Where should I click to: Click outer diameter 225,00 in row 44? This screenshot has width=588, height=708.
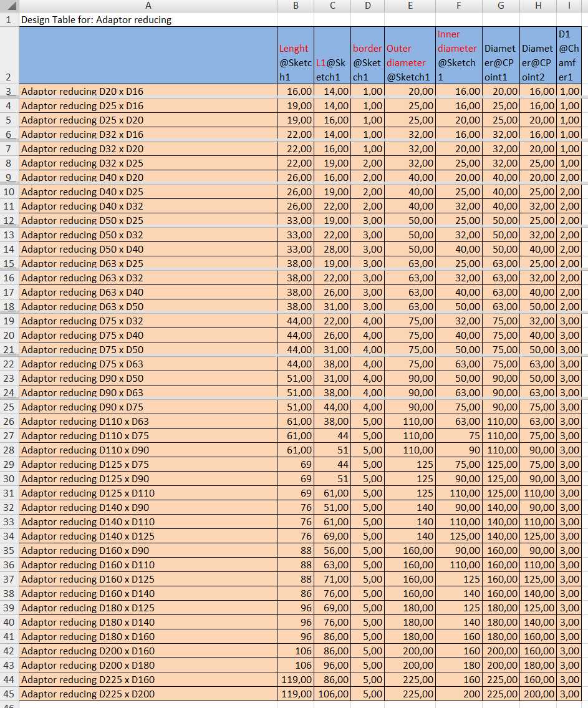click(410, 679)
